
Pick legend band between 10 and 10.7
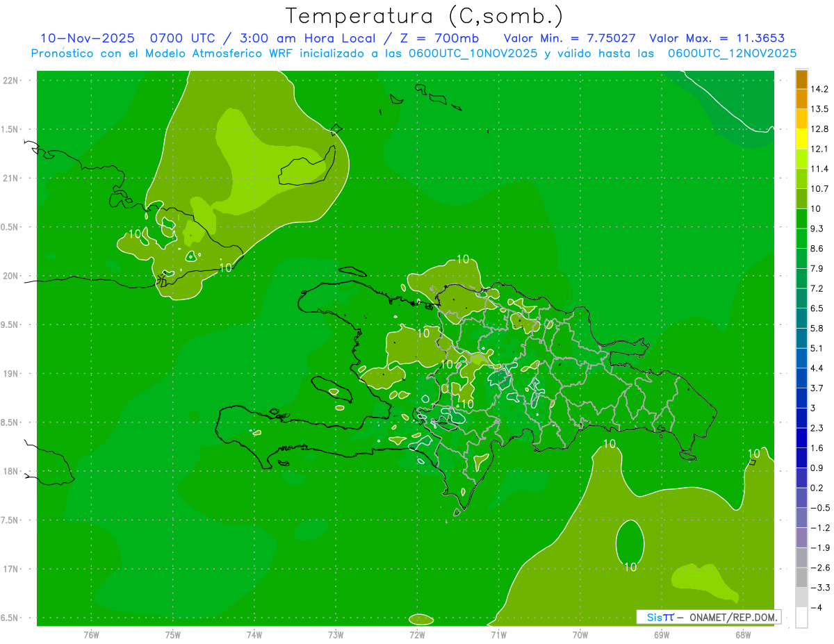tap(801, 199)
